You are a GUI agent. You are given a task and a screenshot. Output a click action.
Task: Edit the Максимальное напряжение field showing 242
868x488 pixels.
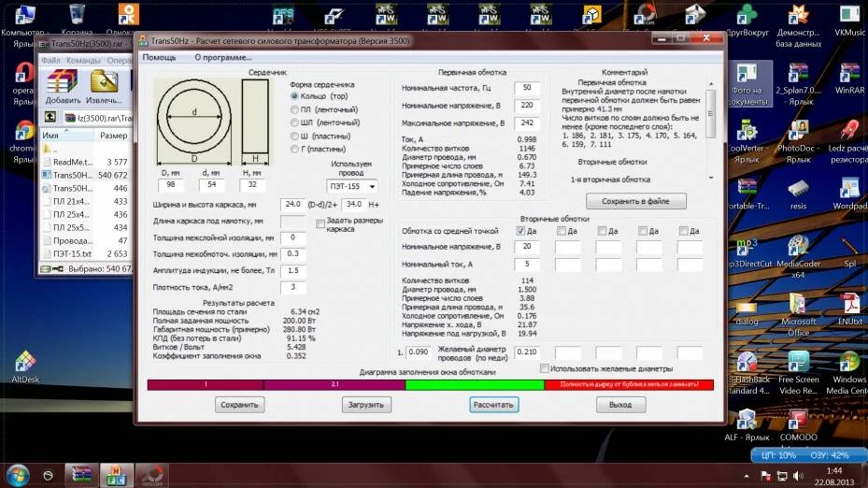(526, 123)
